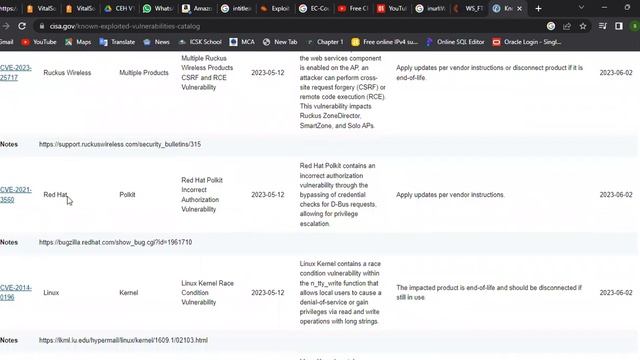
Task: Click the browser forward arrow
Action: (6, 26)
